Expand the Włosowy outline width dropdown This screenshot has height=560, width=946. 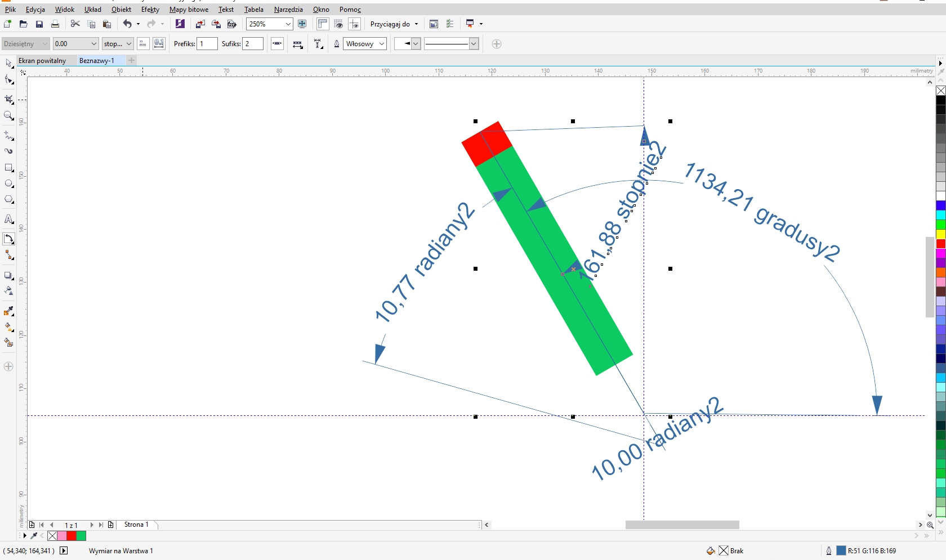[x=381, y=44]
